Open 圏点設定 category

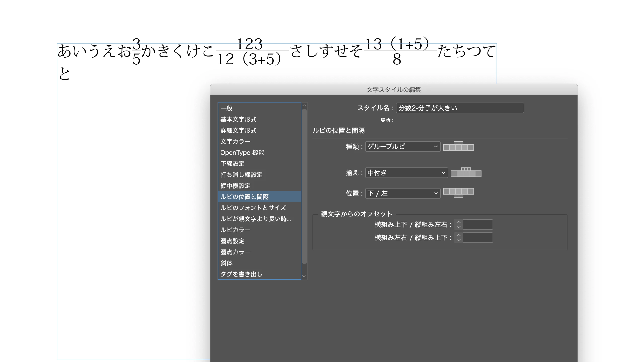coord(232,241)
